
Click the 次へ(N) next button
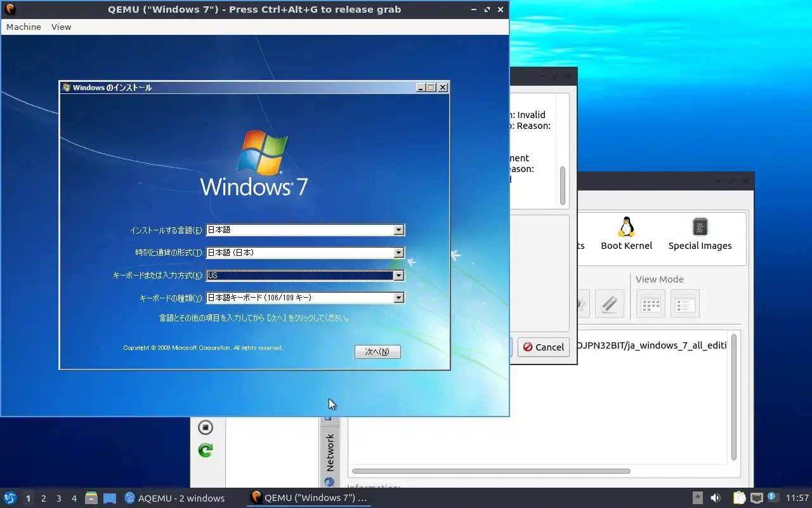click(377, 352)
